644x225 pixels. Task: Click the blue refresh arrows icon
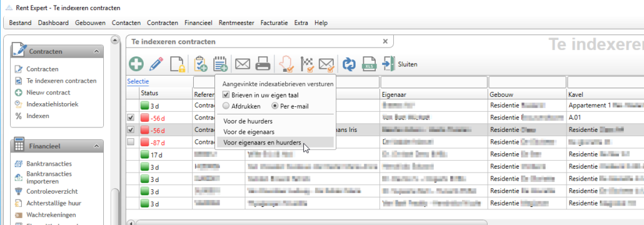(349, 64)
